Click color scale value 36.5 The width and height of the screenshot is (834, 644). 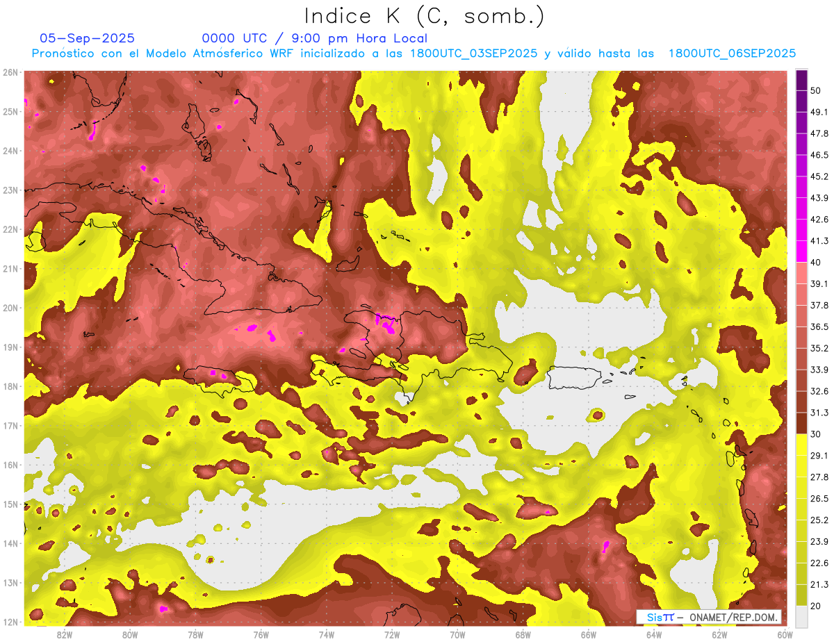click(x=819, y=327)
